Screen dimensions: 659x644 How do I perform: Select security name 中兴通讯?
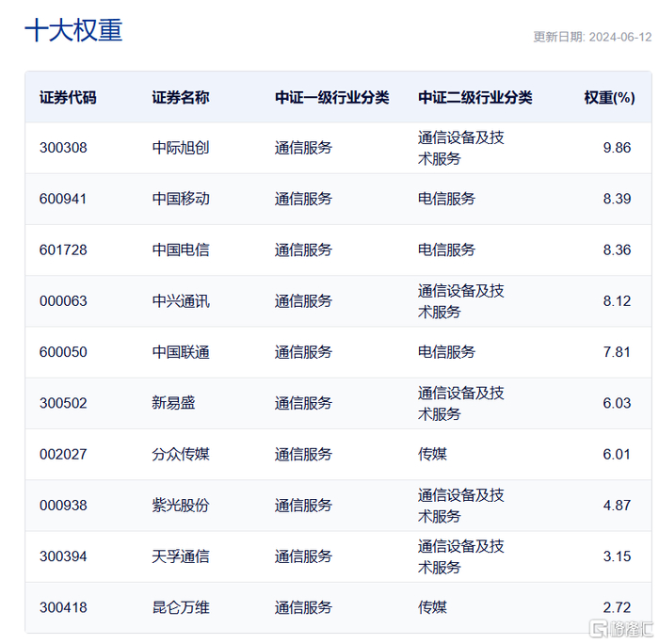pos(181,301)
